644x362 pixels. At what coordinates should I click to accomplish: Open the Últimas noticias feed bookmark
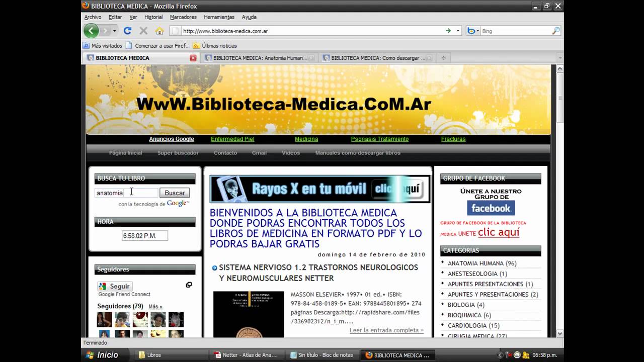[x=215, y=46]
